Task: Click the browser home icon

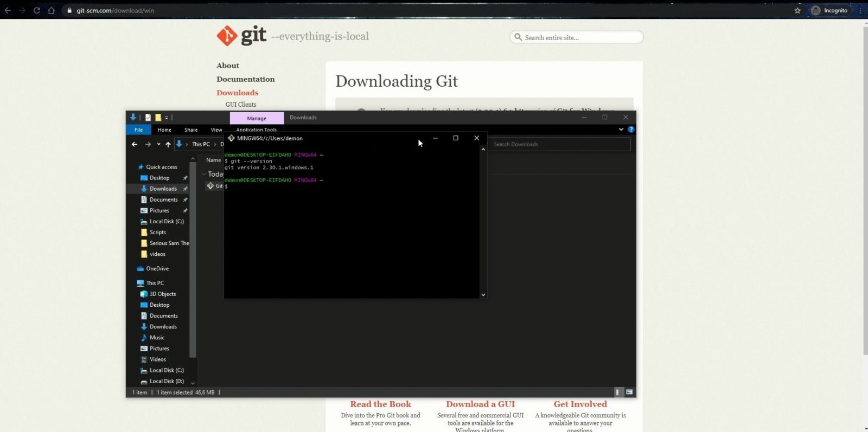Action: 52,10
